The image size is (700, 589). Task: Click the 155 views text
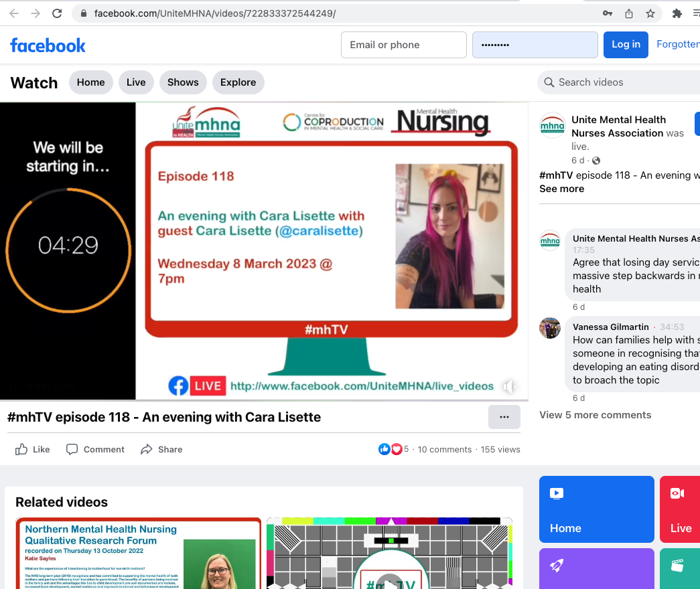pyautogui.click(x=500, y=449)
